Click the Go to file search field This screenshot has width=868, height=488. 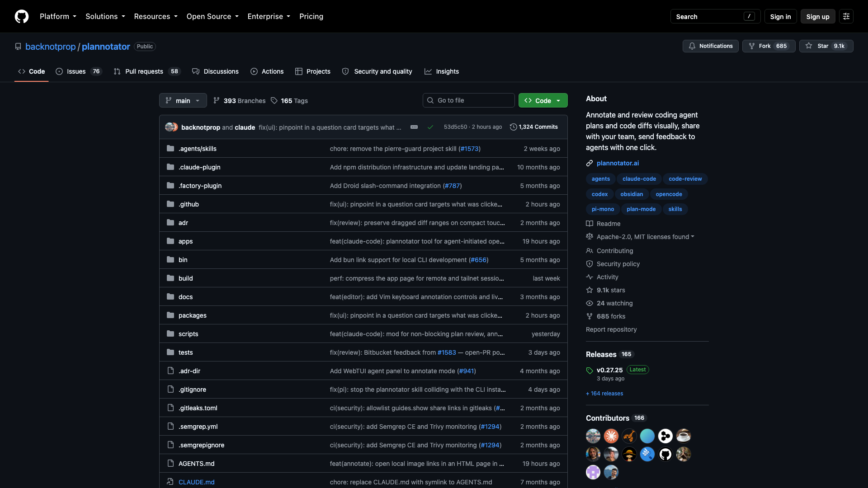click(x=468, y=100)
